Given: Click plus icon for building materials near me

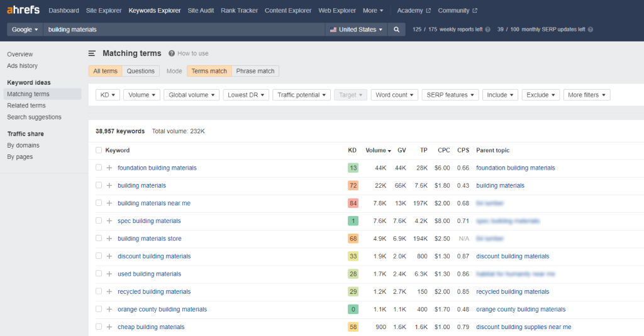Looking at the screenshot, I should pyautogui.click(x=109, y=203).
